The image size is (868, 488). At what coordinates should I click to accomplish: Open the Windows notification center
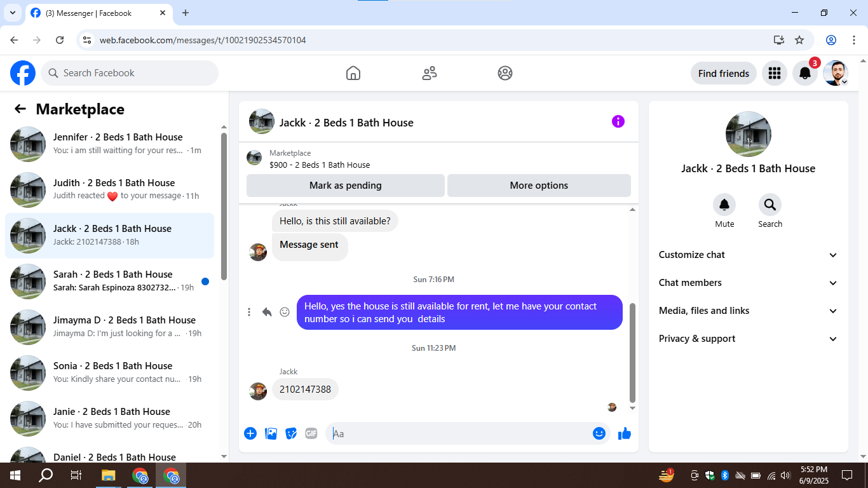pyautogui.click(x=847, y=475)
